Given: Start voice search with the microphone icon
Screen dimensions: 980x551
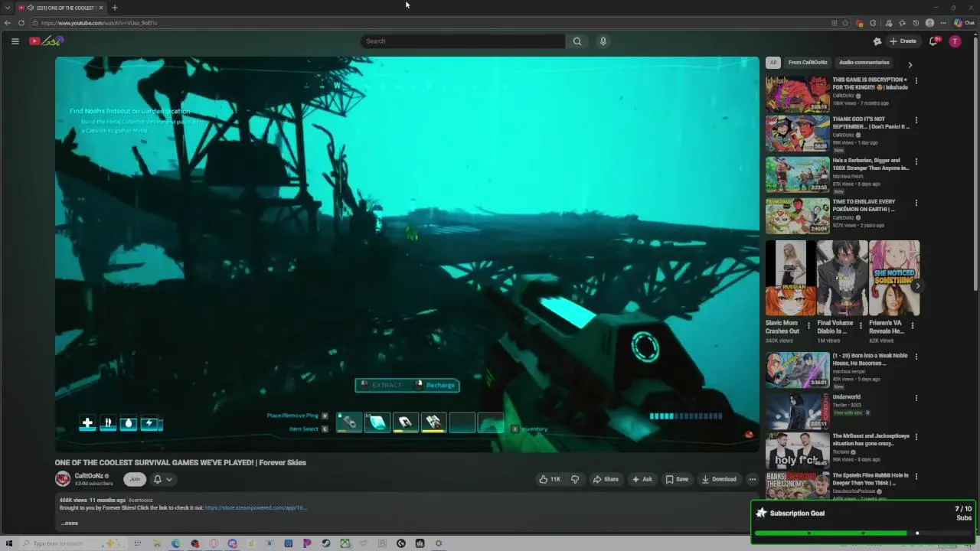Looking at the screenshot, I should pyautogui.click(x=603, y=41).
